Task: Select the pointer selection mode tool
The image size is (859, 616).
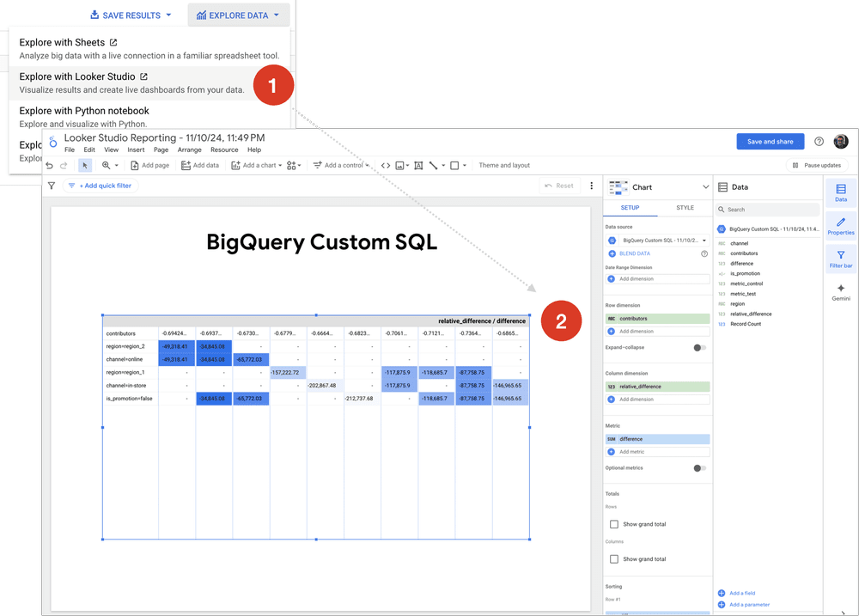Action: click(85, 166)
